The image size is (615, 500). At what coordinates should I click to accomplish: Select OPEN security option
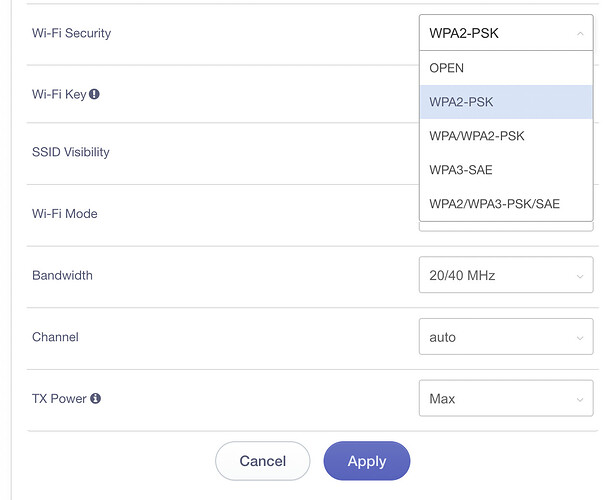[x=506, y=68]
